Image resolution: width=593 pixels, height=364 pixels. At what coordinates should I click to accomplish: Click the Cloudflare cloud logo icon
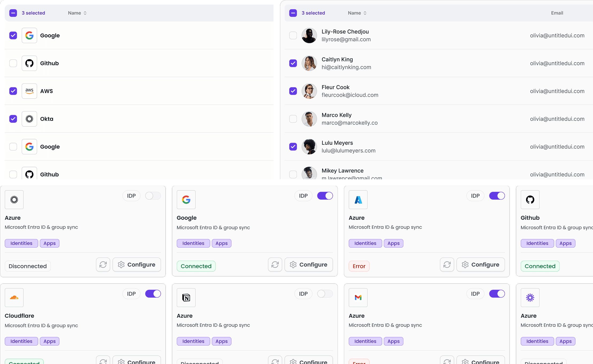(x=14, y=298)
